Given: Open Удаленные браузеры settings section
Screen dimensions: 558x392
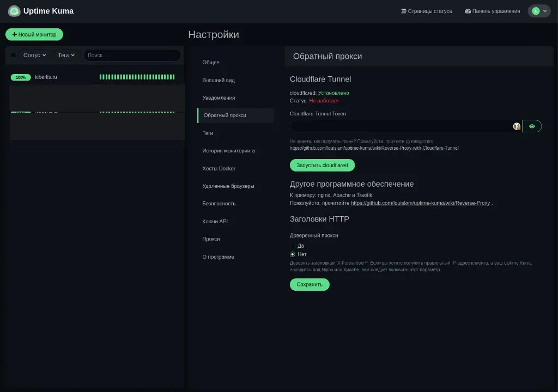Looking at the screenshot, I should point(235,186).
